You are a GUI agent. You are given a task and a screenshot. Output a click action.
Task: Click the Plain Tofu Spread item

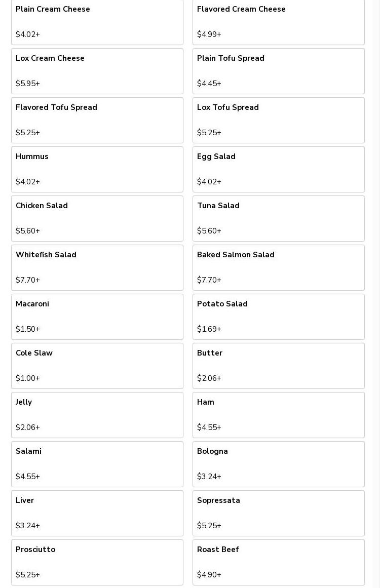[278, 71]
